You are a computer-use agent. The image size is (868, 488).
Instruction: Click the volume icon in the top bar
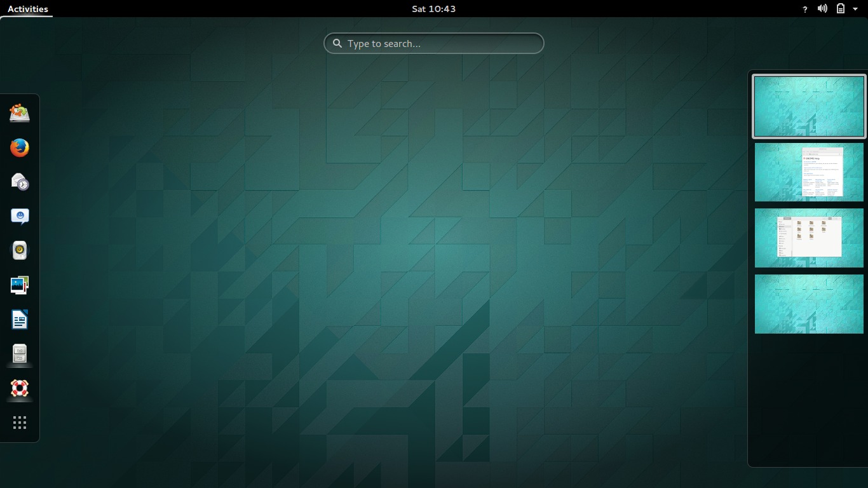[822, 8]
